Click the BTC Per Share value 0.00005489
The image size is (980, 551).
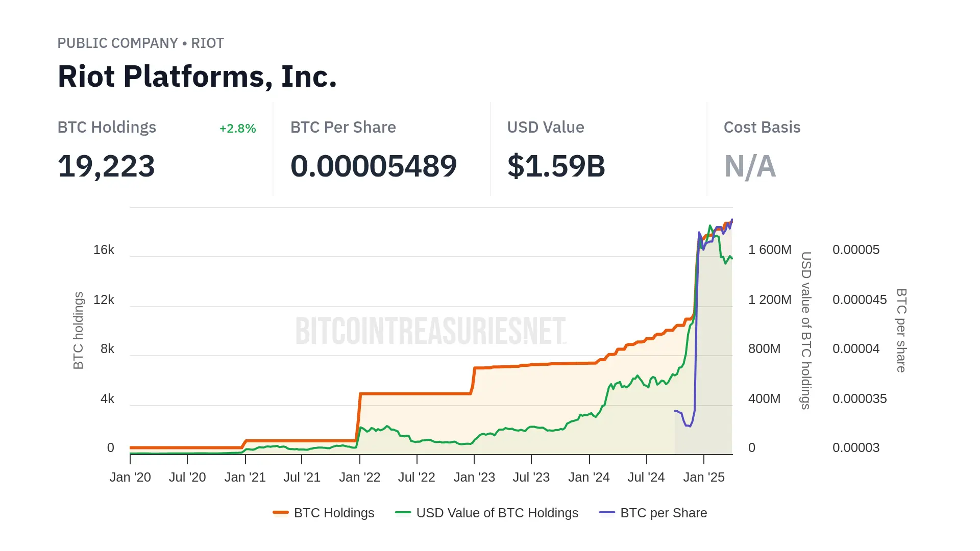(374, 166)
